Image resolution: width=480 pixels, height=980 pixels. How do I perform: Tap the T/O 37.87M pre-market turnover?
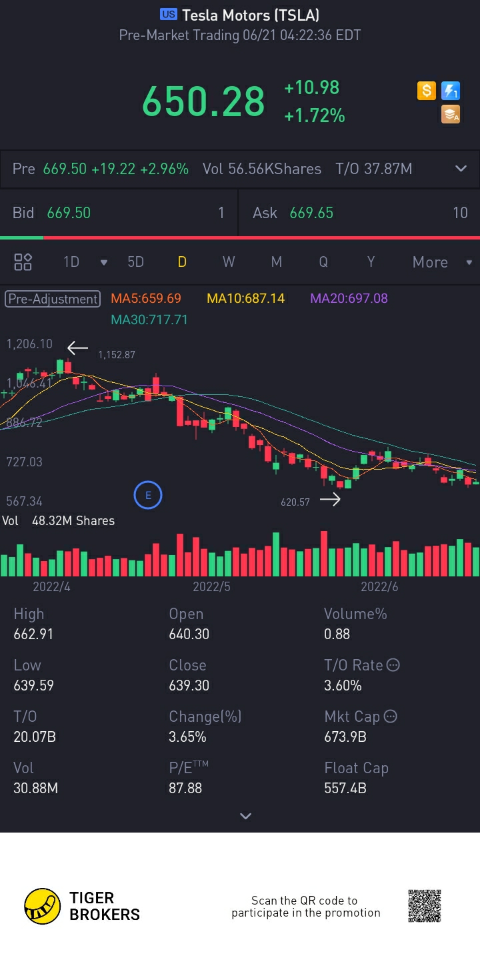(374, 169)
